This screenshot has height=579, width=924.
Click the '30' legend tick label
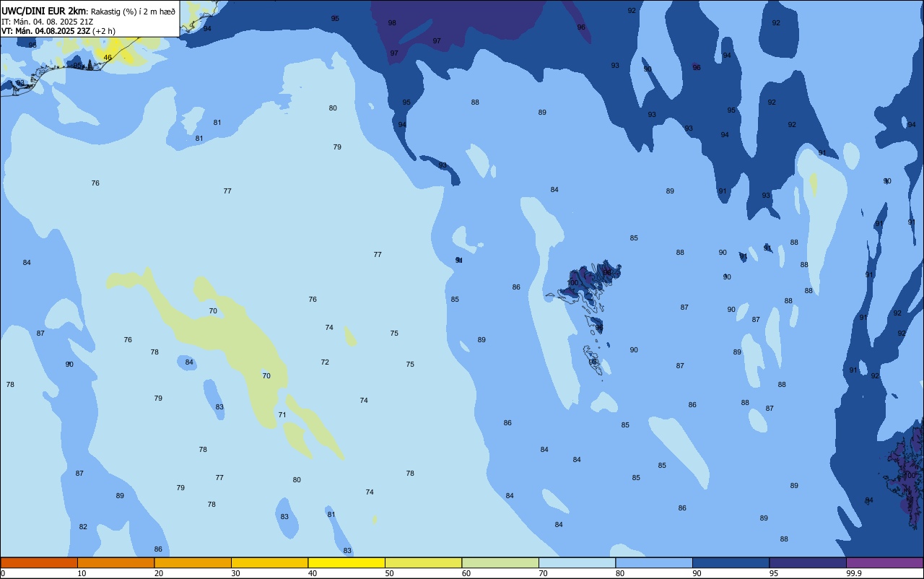click(235, 573)
